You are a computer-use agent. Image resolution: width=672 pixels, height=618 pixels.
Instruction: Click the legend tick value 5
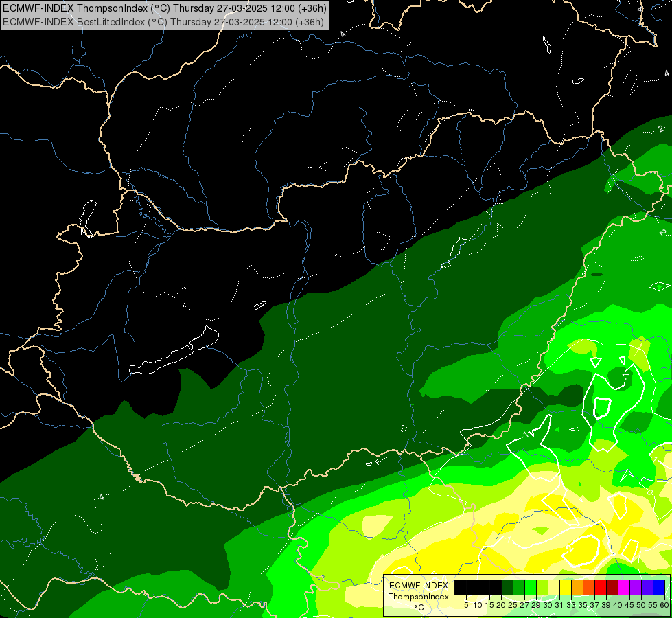pos(466,605)
